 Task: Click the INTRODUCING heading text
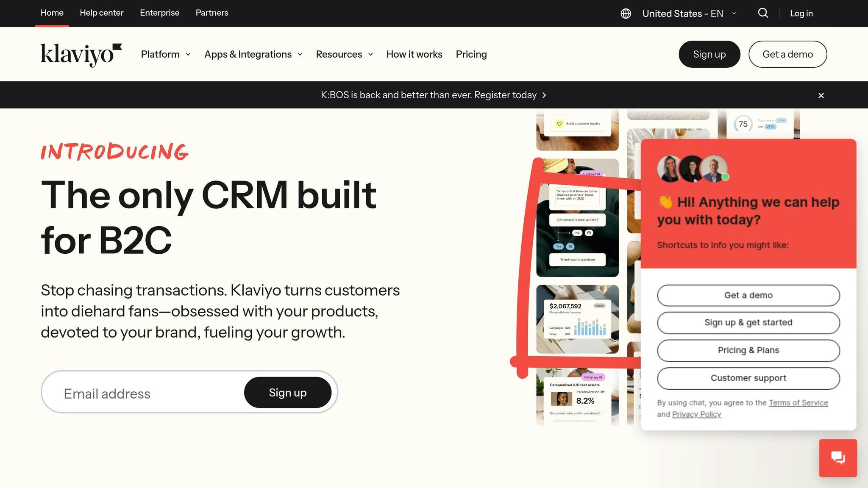click(114, 152)
